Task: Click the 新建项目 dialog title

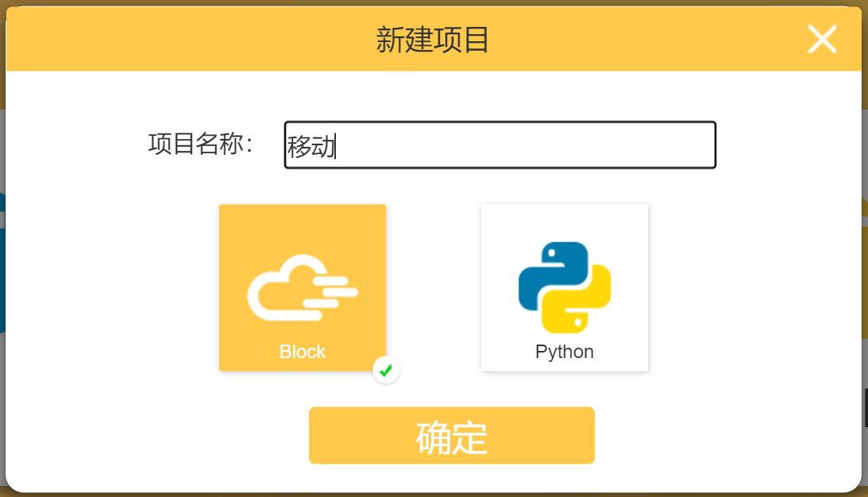Action: 432,40
